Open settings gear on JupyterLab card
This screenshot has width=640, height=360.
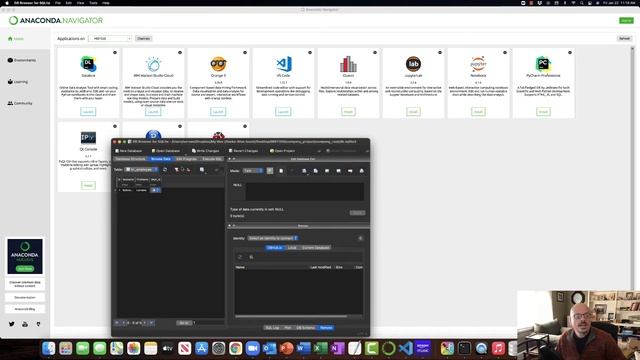click(x=440, y=52)
